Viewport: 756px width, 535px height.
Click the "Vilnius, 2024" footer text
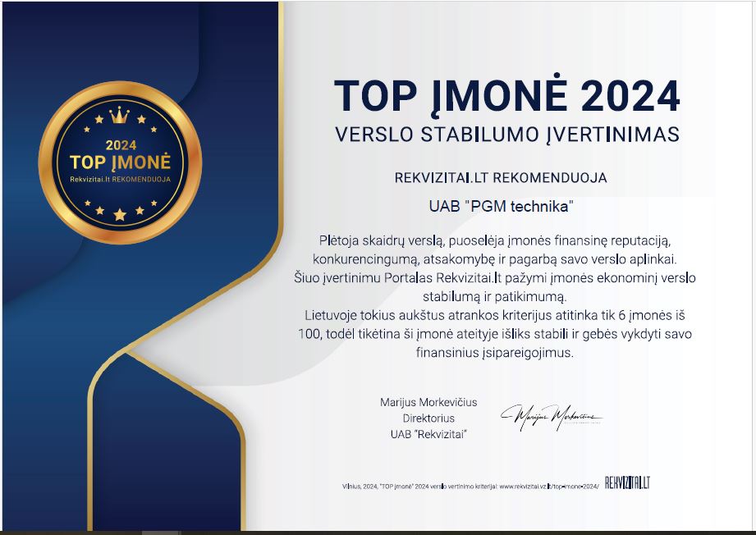click(360, 486)
